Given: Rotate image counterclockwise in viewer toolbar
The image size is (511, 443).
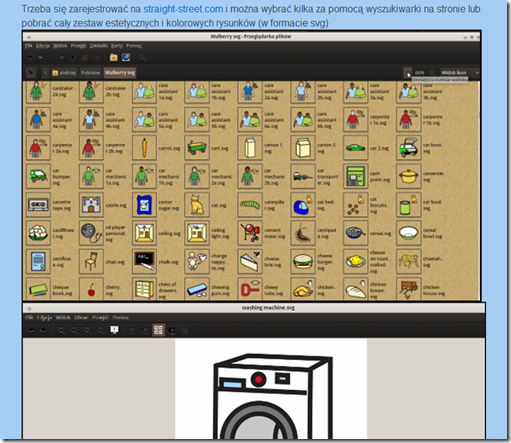Looking at the screenshot, I should click(x=132, y=330).
